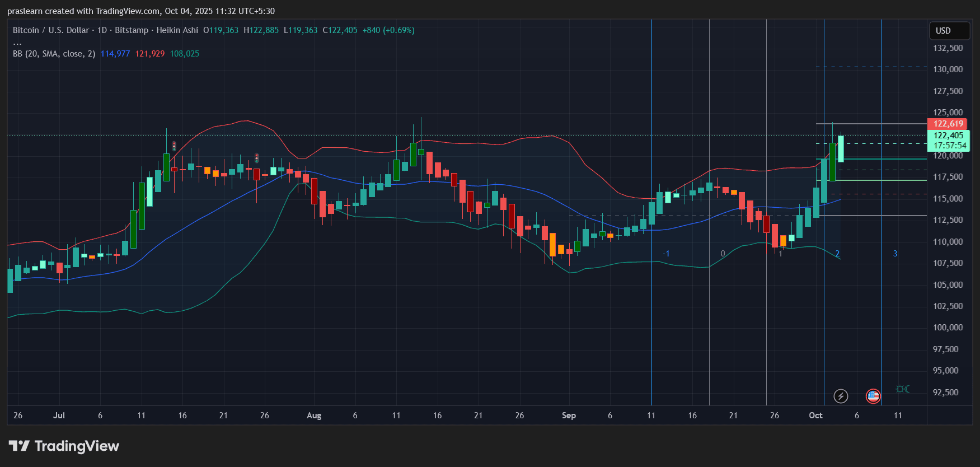
Task: Open the USD currency dropdown
Action: (x=949, y=31)
